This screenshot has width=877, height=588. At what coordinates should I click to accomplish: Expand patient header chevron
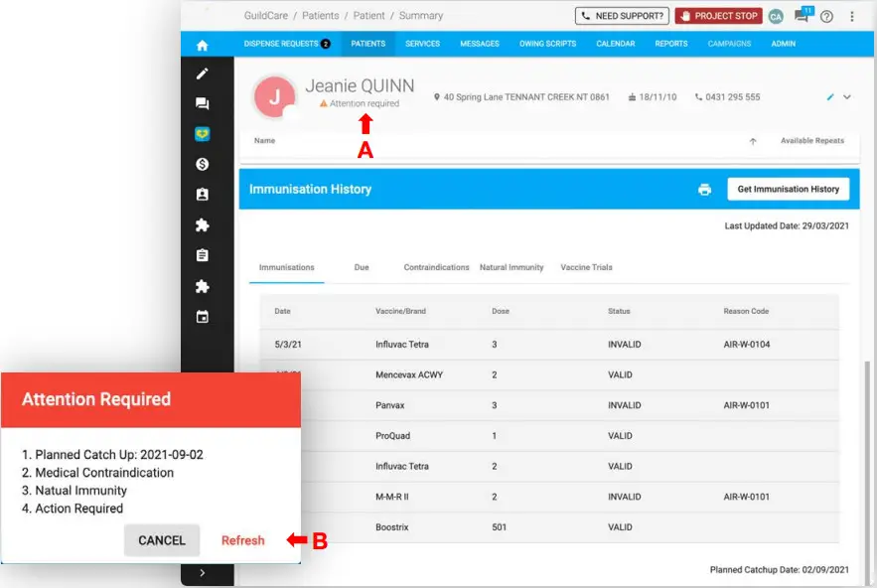point(847,97)
